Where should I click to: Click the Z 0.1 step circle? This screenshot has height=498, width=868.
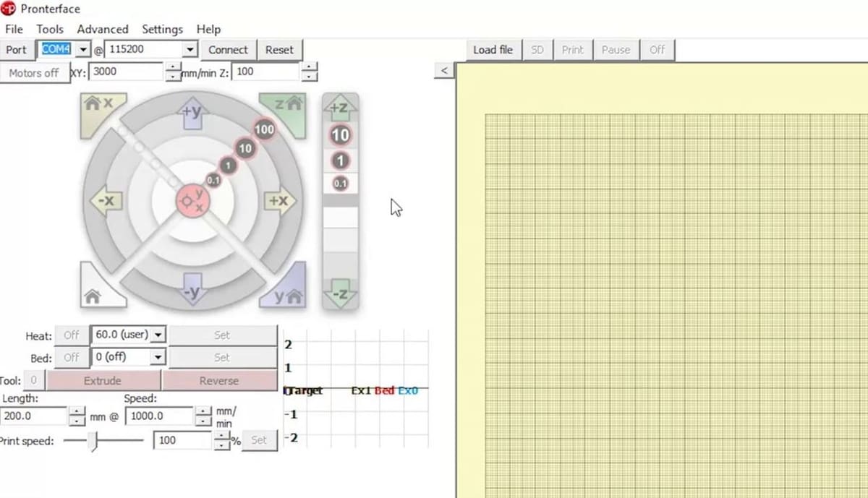340,184
